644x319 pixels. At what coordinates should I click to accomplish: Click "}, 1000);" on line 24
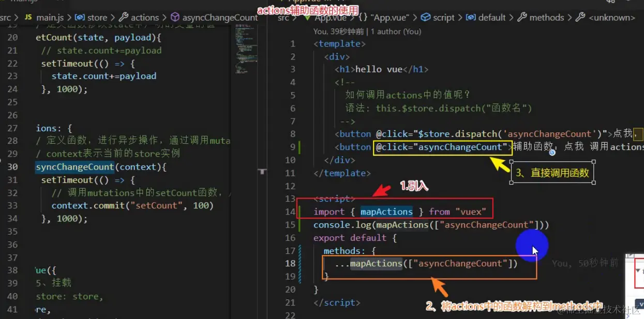[64, 89]
